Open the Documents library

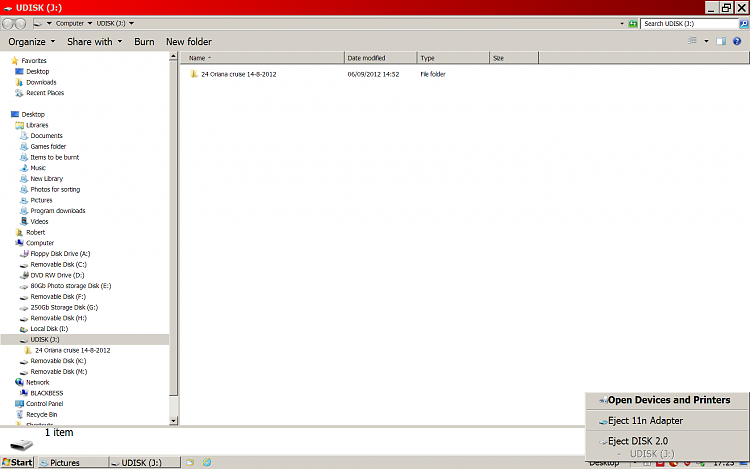pyautogui.click(x=46, y=136)
